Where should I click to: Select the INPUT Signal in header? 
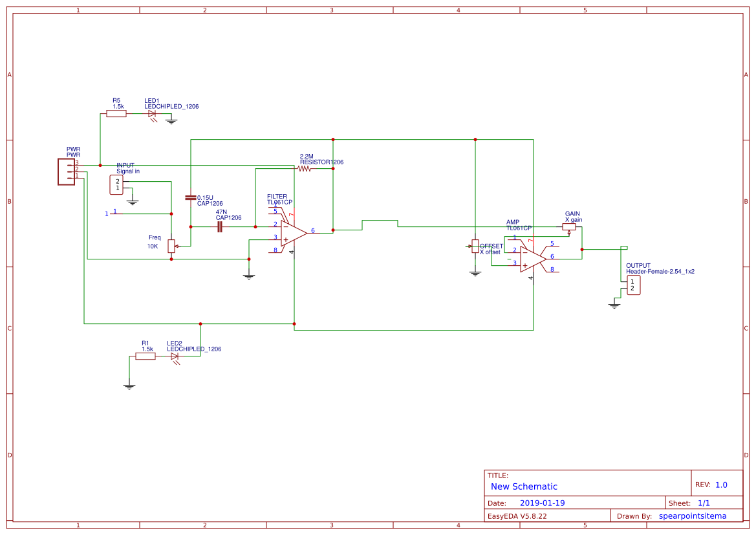[x=116, y=183]
